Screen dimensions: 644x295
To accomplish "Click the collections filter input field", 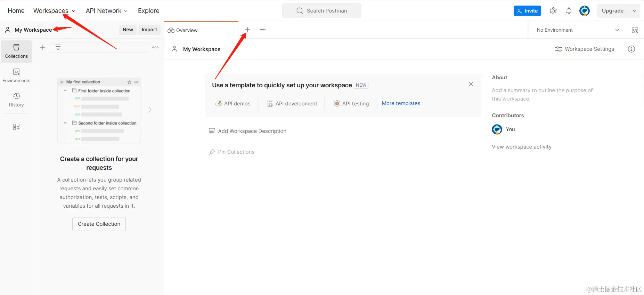I will click(x=99, y=47).
